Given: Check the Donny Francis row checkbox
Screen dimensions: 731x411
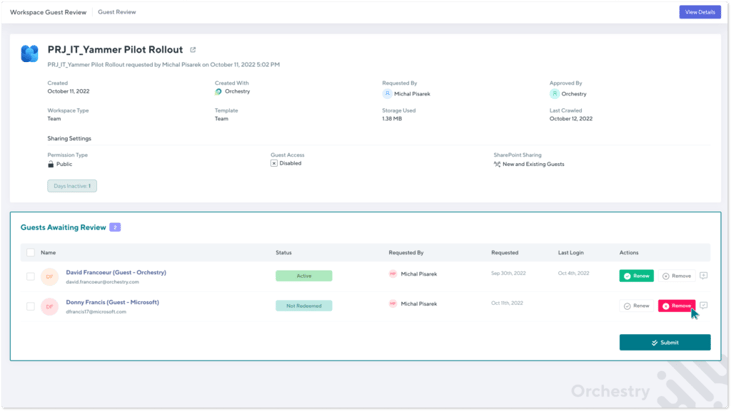Looking at the screenshot, I should pyautogui.click(x=30, y=307).
